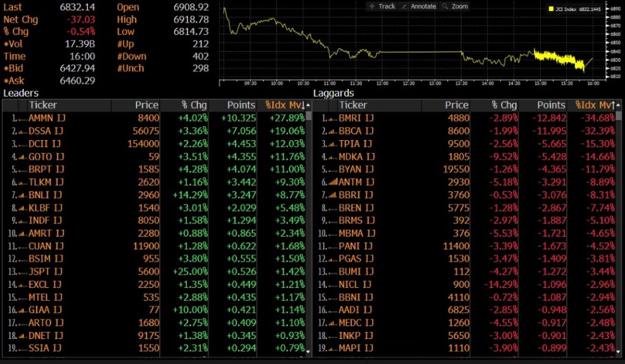
Task: Click the Leaders table scroll-up arrow
Action: tap(308, 105)
